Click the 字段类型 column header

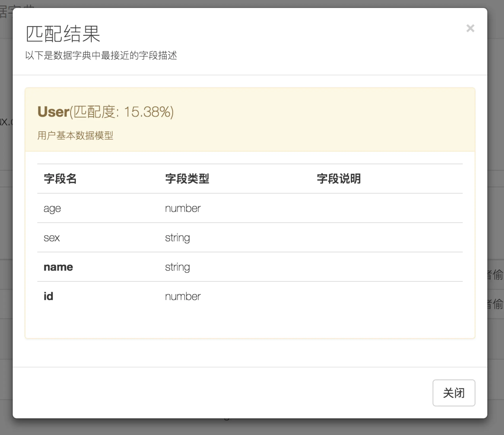tap(187, 179)
